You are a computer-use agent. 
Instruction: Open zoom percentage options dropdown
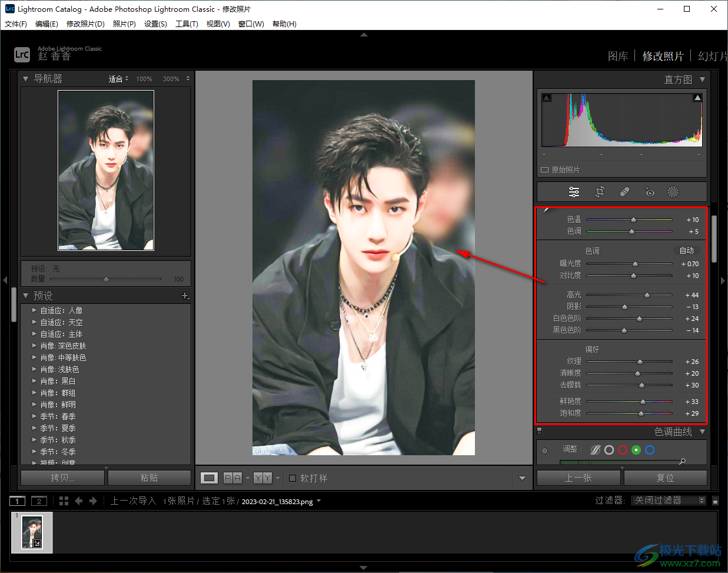coord(188,78)
